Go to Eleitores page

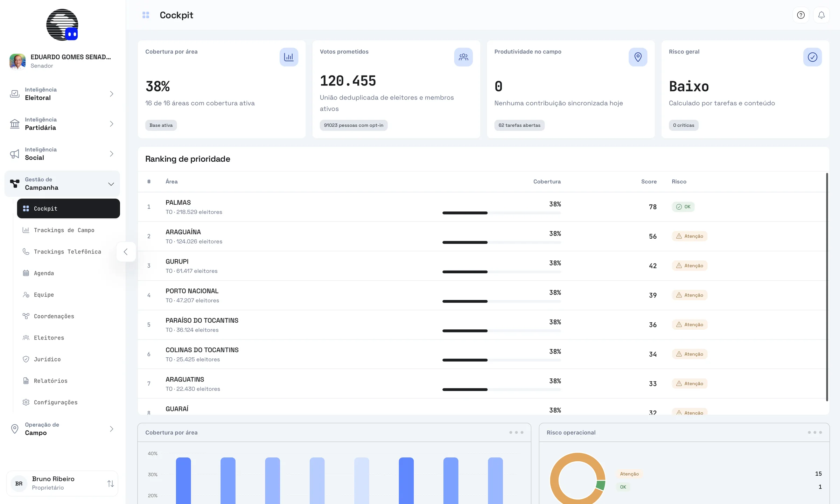click(x=69, y=338)
